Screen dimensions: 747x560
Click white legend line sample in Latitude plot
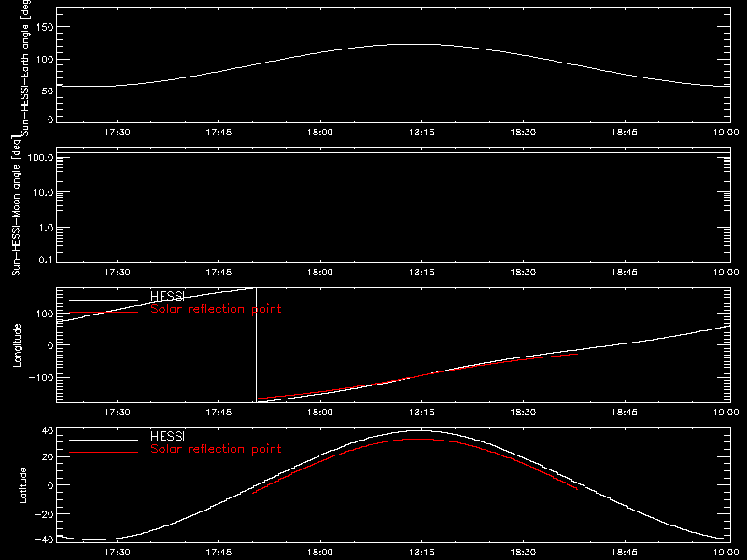click(x=104, y=440)
